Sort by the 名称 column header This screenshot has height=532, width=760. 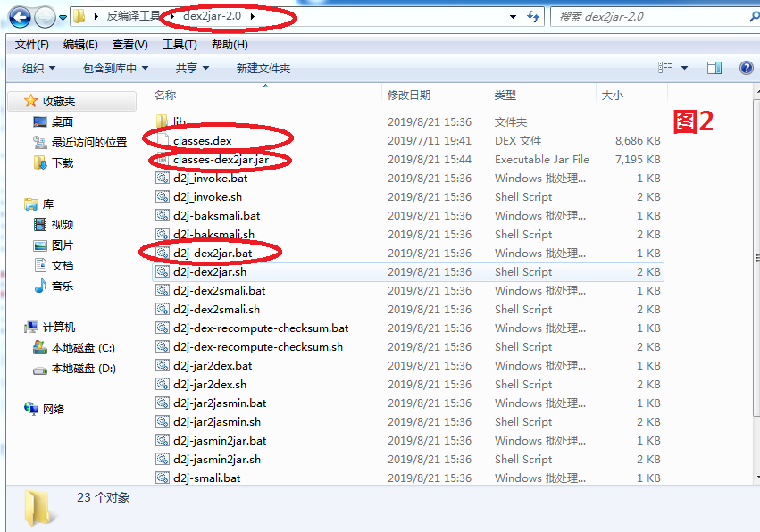pos(165,95)
